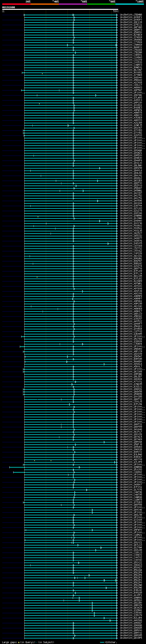Select the UniRef100_A5DG43 label

pyautogui.click(x=131, y=80)
